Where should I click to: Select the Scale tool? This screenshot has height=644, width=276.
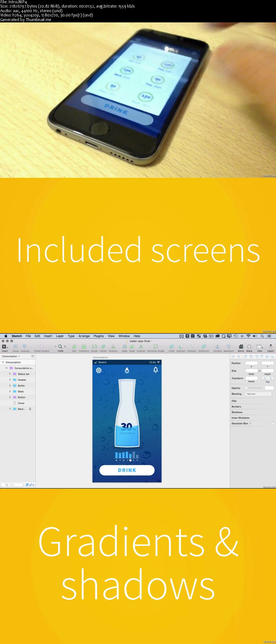(x=132, y=347)
